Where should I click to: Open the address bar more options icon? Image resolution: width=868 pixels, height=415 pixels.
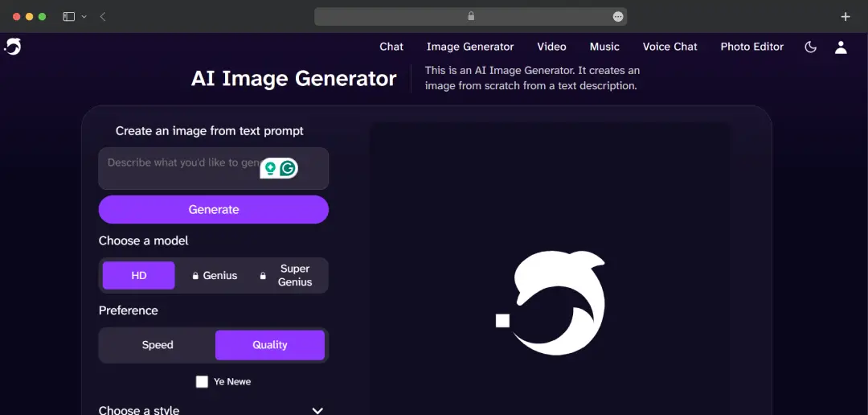point(618,17)
